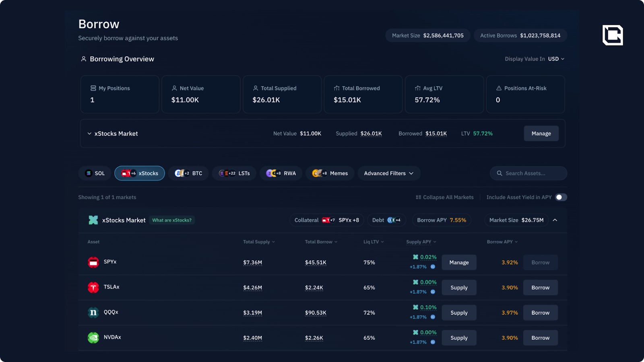Click the NVDAx Nvidia logo icon
The width and height of the screenshot is (644, 362).
pyautogui.click(x=93, y=338)
